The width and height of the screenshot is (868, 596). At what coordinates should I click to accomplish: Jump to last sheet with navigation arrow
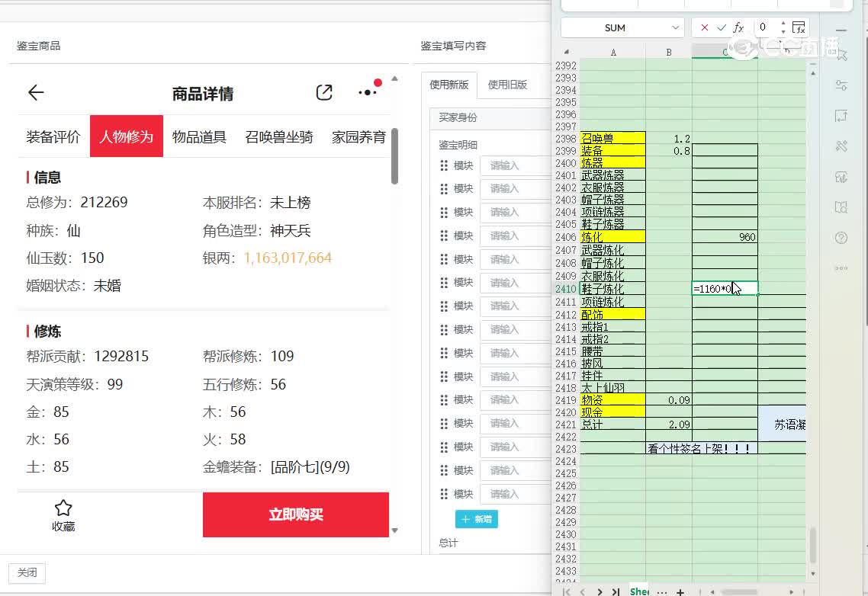(615, 591)
